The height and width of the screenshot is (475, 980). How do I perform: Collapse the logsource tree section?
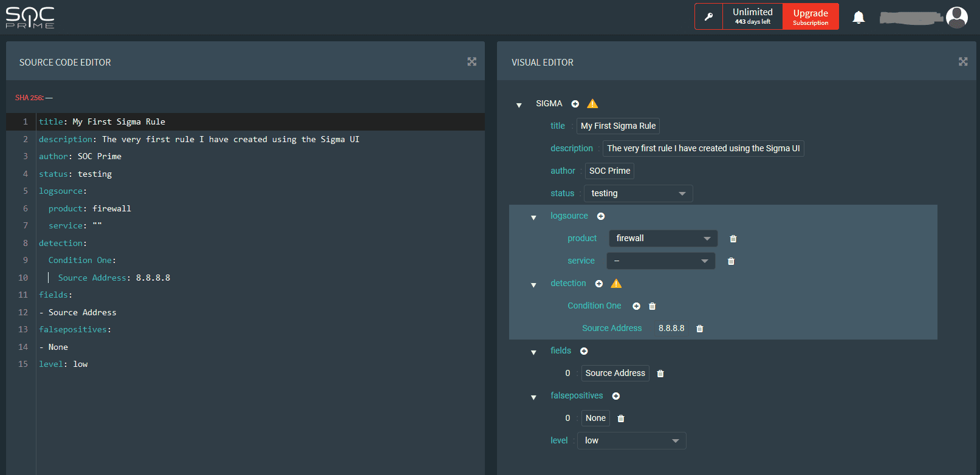(533, 217)
